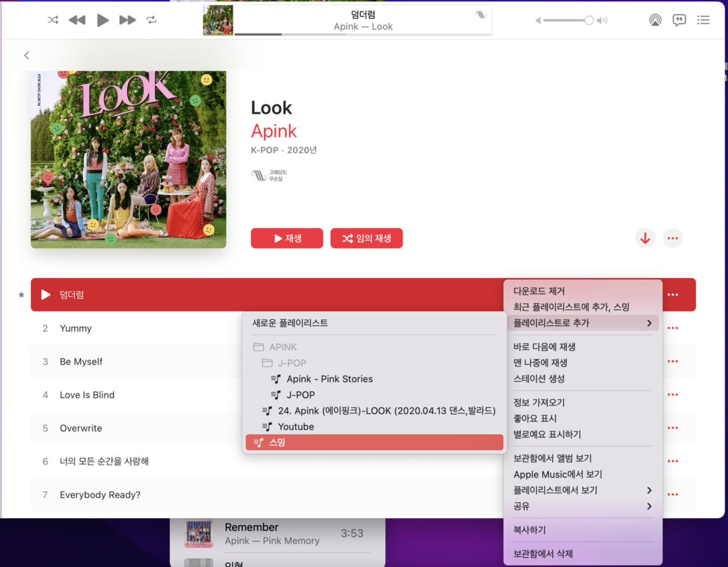Open more options for 너의 모든 순간을 사랑해
This screenshot has width=728, height=567.
coord(673,461)
